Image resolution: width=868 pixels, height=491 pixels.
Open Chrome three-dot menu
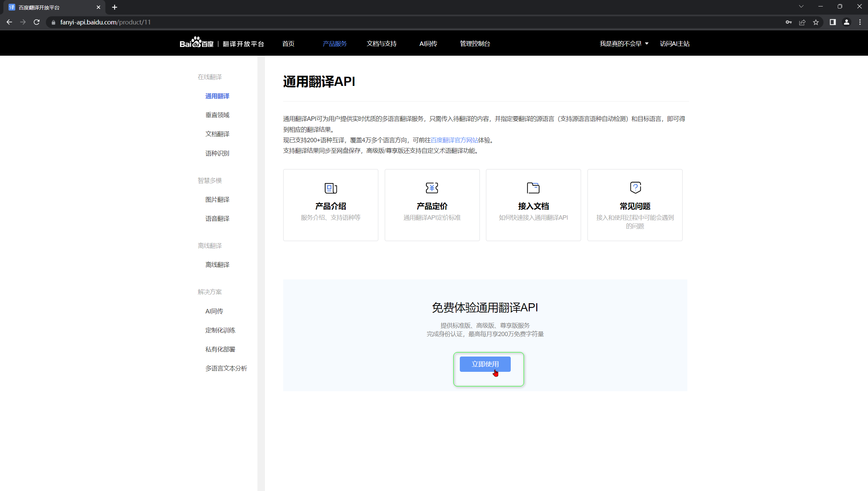[860, 22]
